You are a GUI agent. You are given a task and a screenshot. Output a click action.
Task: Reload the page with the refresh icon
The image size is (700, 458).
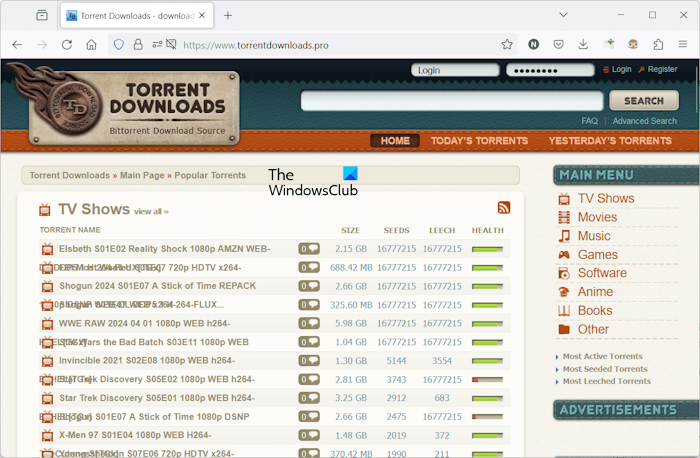67,45
